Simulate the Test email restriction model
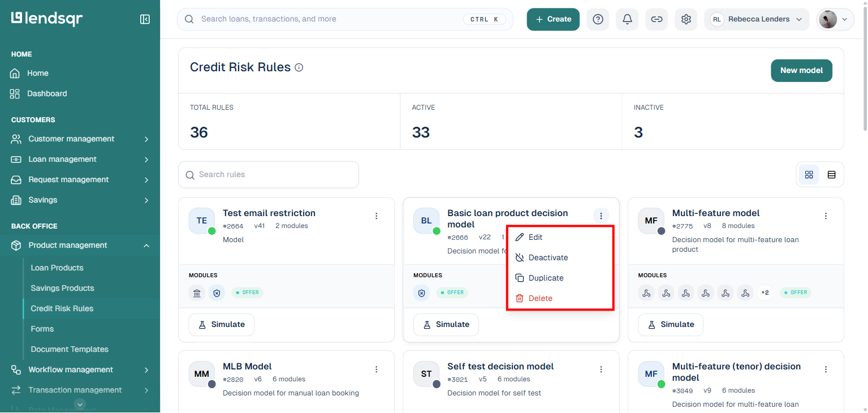The height and width of the screenshot is (413, 868). [x=221, y=325]
